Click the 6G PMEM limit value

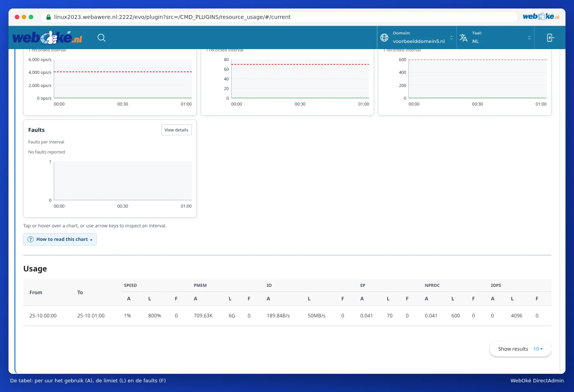(x=232, y=316)
